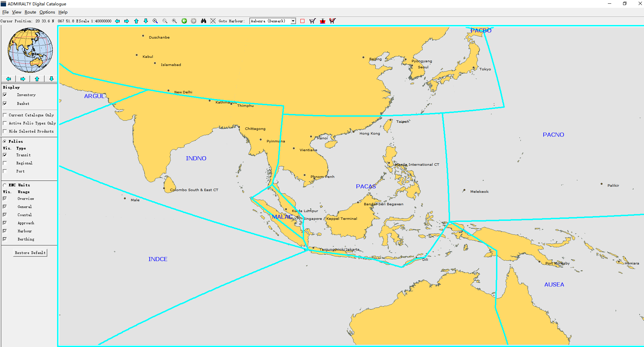Toggle General usage checkbox
The height and width of the screenshot is (347, 644).
click(5, 207)
